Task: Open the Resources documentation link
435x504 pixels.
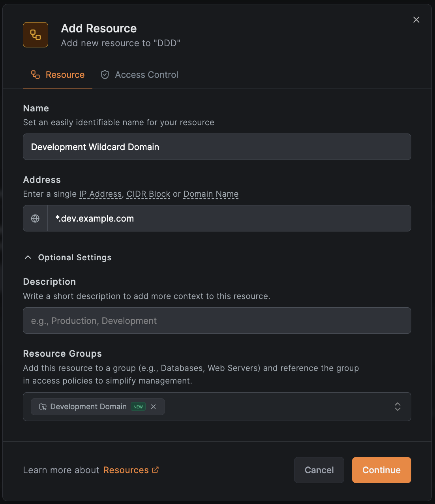Action: 126,470
